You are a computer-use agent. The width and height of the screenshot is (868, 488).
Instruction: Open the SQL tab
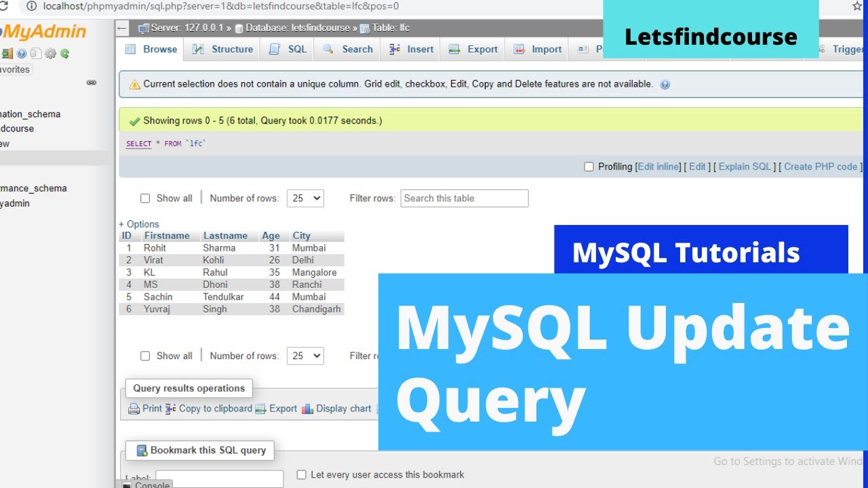(288, 49)
